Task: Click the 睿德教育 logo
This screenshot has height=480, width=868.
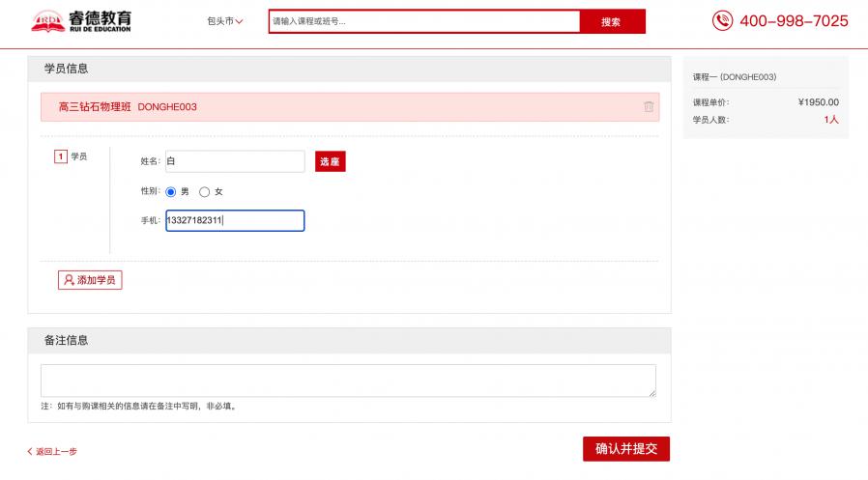Action: click(x=81, y=21)
